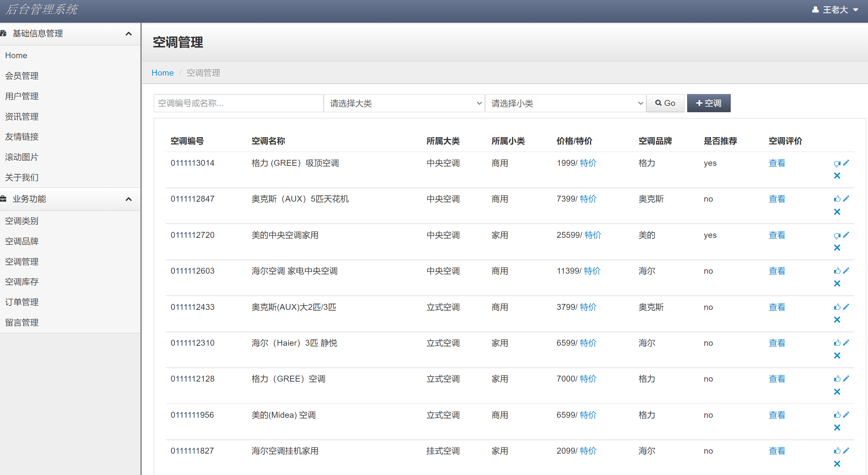868x475 pixels.
Task: Open the 王老大 account menu
Action: pos(835,10)
